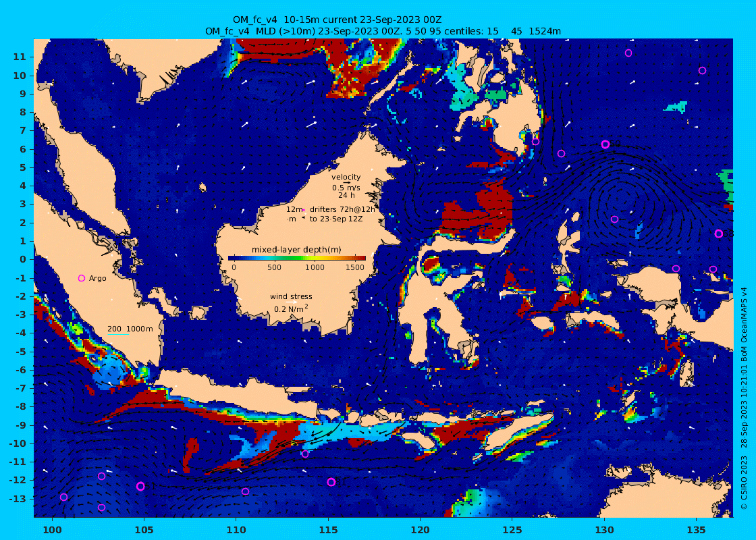The width and height of the screenshot is (756, 540).
Task: Click the 'velocity' legend label
Action: (346, 177)
